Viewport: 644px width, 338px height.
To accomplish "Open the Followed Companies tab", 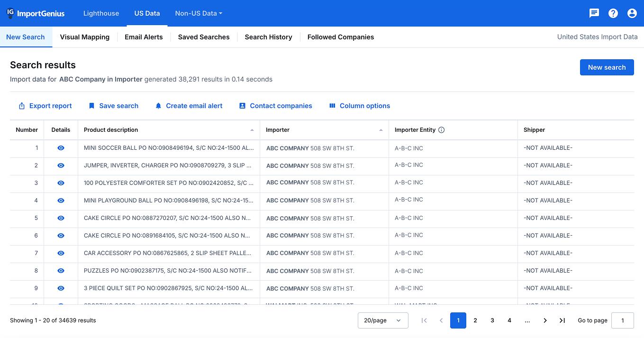I will pos(340,37).
